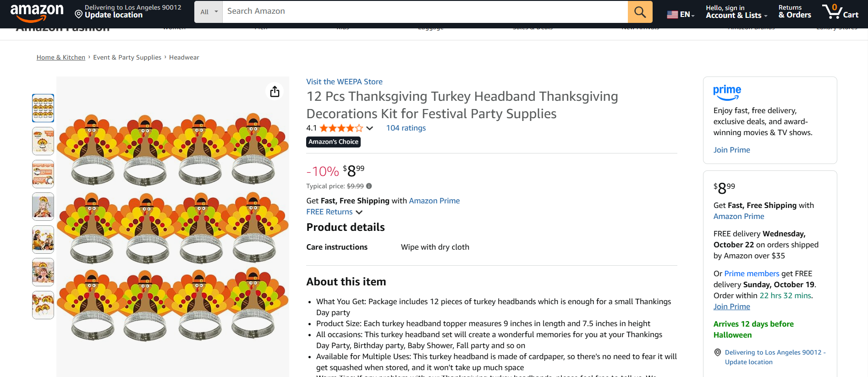Expand the FREE Returns details
Viewport: 868px width, 377px height.
coord(359,212)
